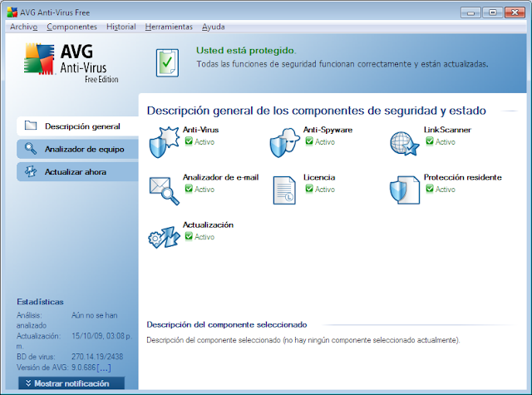Click green Activo check under Protección residente
The image size is (532, 395).
430,189
